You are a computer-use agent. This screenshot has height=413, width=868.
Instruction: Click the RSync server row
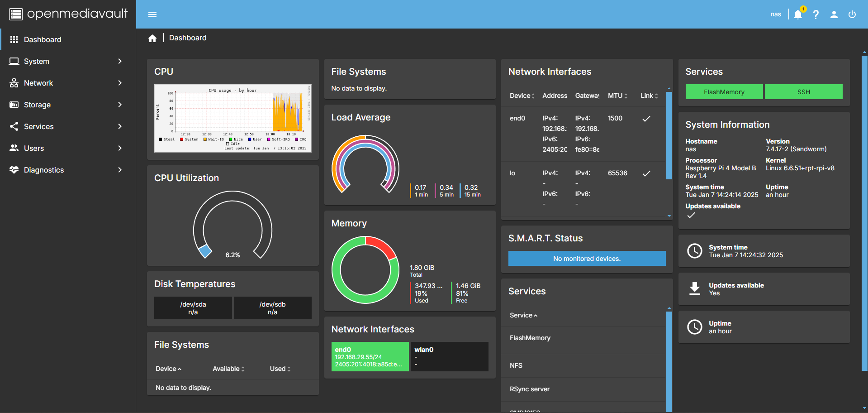[x=583, y=389]
